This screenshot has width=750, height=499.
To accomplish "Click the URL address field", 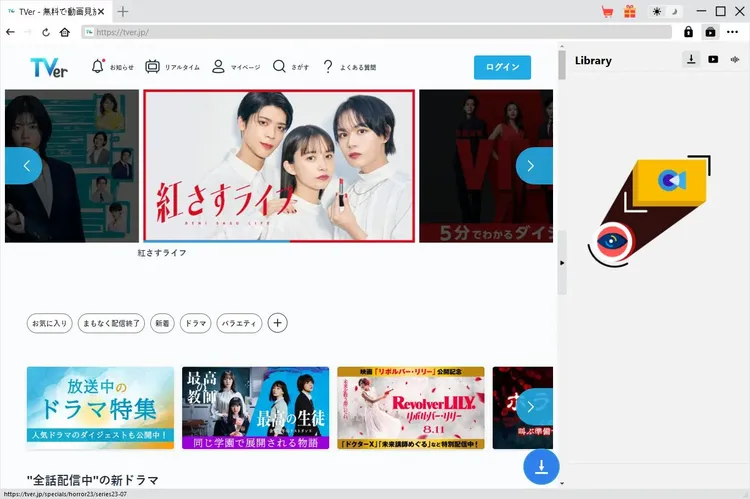I will (380, 32).
